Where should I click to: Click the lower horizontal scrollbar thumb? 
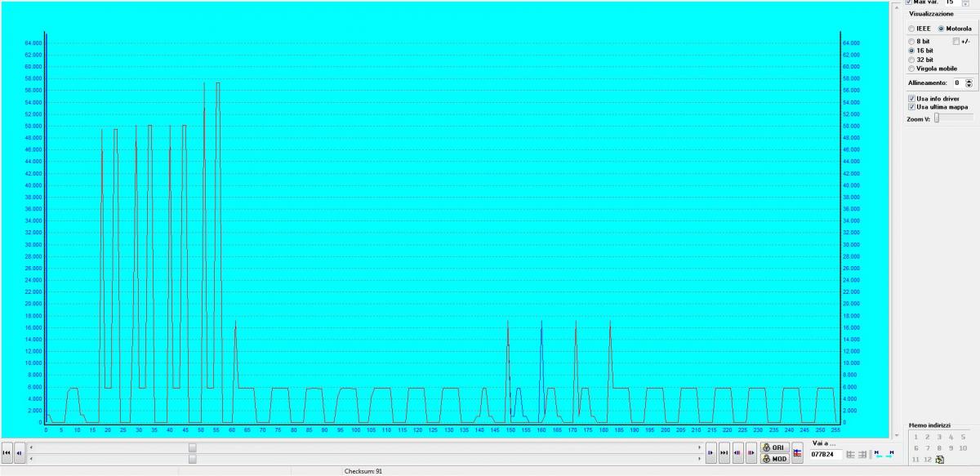(192, 459)
